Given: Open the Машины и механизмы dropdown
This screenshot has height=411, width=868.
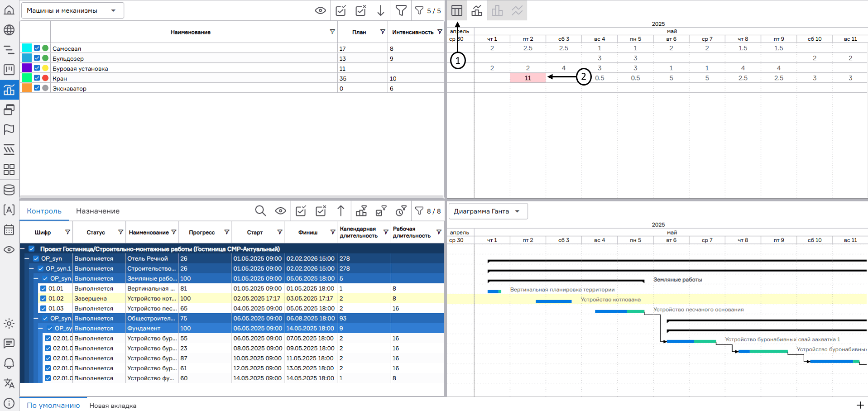Looking at the screenshot, I should click(x=72, y=10).
